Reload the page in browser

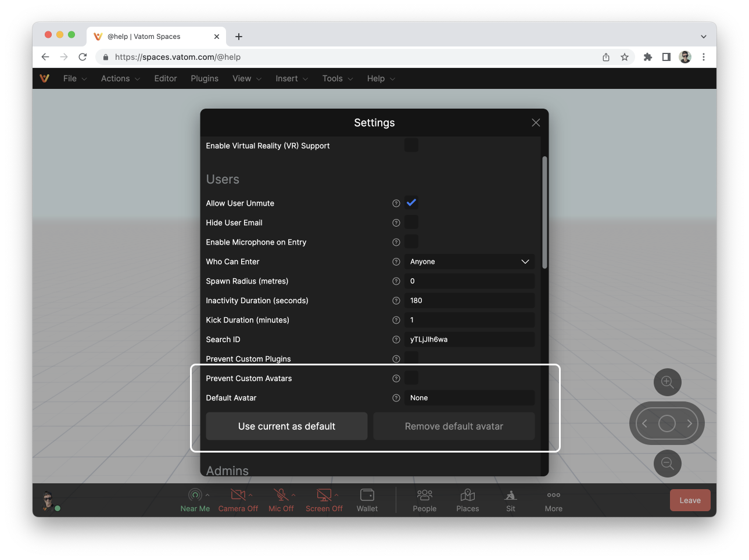83,57
